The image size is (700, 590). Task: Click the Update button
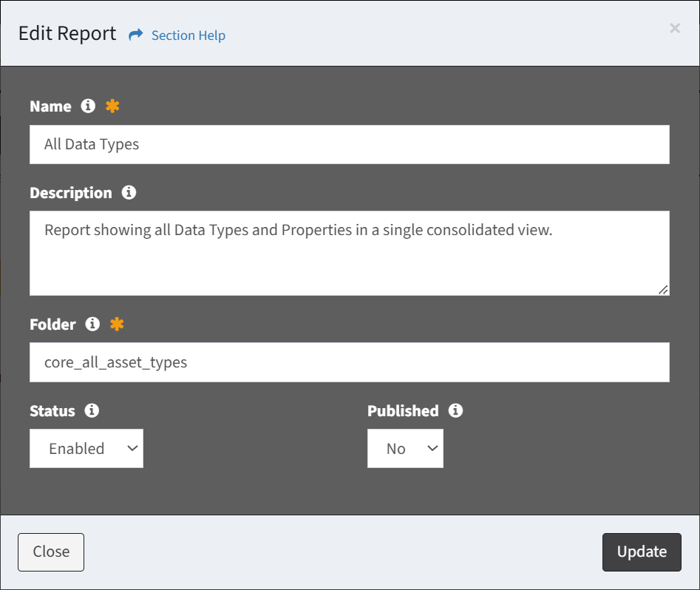(x=642, y=552)
